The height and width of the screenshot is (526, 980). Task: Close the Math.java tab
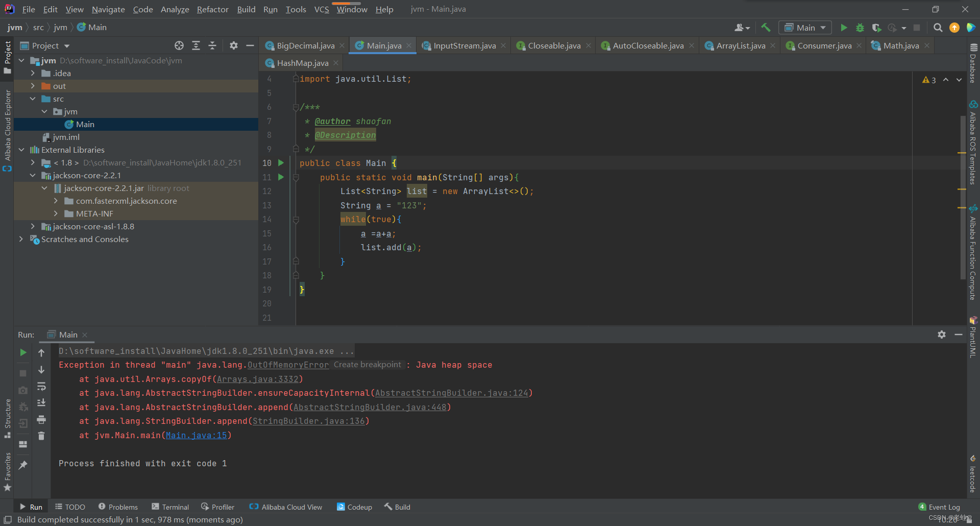coord(927,45)
